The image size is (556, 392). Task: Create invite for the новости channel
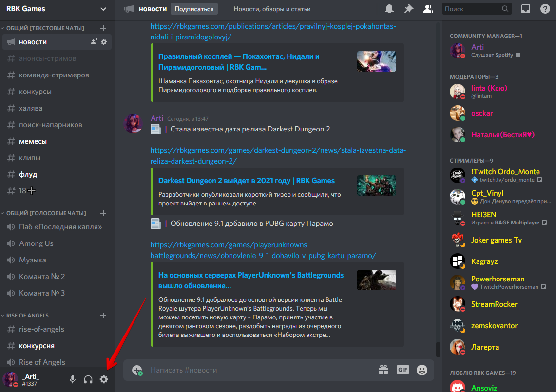(94, 42)
